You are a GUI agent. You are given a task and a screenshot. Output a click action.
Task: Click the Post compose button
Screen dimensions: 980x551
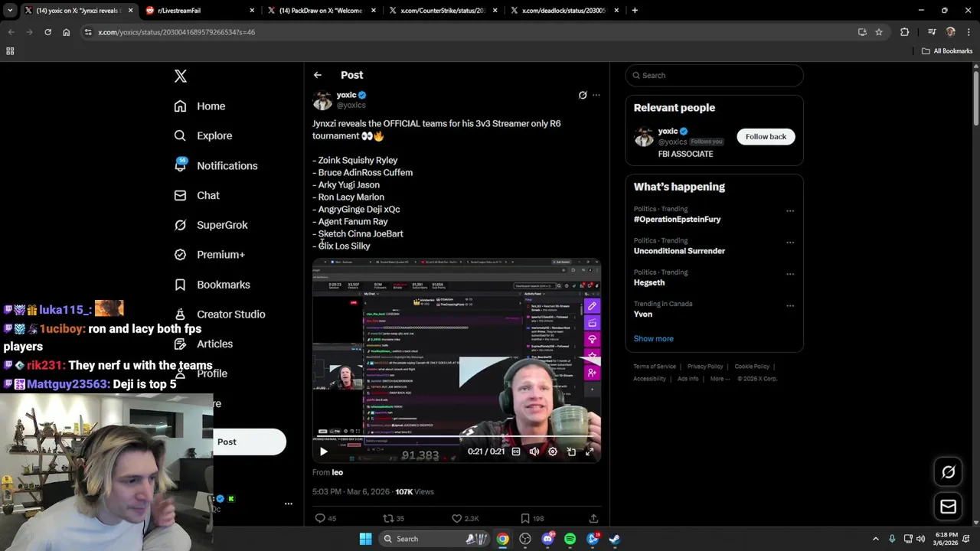248,442
